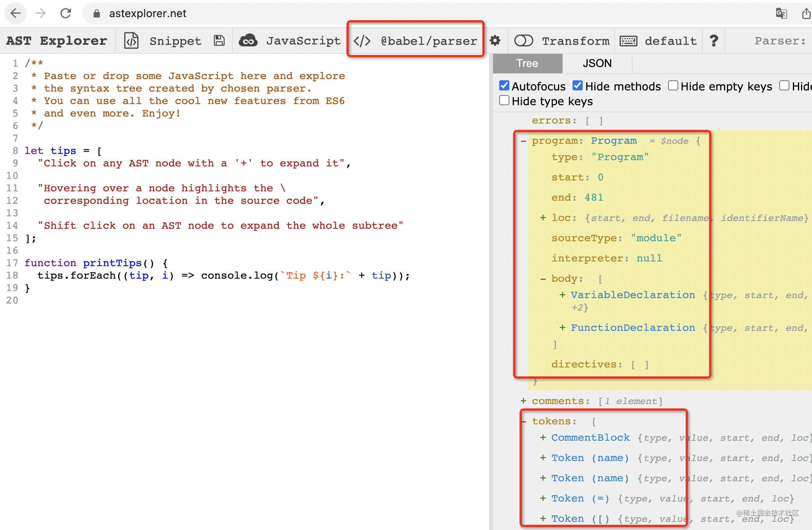This screenshot has width=812, height=530.
Task: Toggle the Transform switch
Action: click(x=523, y=41)
